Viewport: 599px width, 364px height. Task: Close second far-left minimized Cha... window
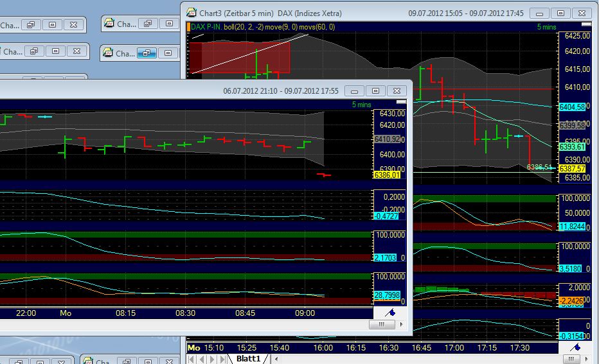click(76, 51)
